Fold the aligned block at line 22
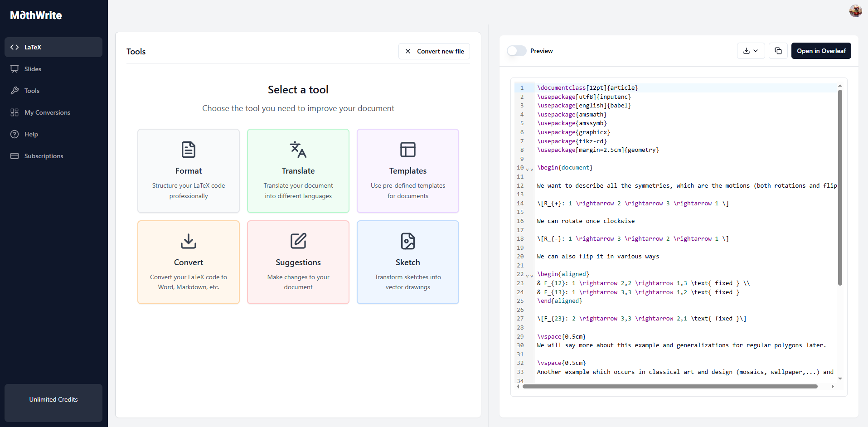The image size is (868, 427). [529, 275]
